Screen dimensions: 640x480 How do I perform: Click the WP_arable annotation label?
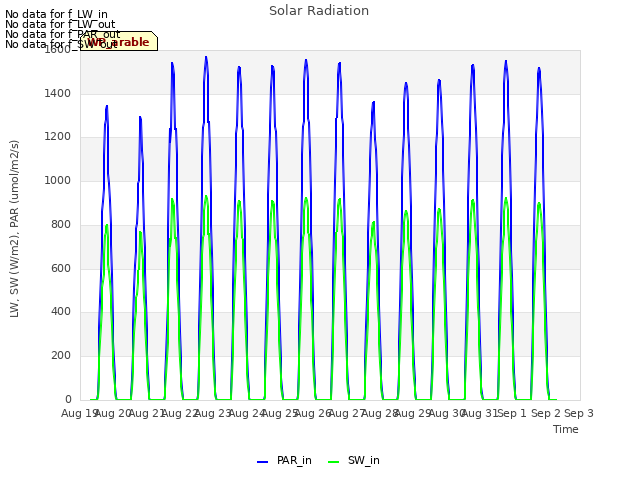pyautogui.click(x=119, y=41)
